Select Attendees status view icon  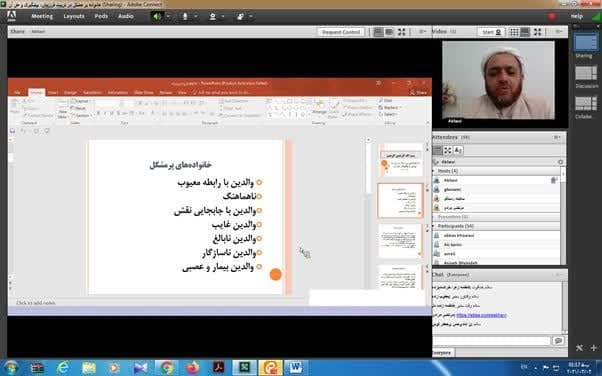pos(458,150)
